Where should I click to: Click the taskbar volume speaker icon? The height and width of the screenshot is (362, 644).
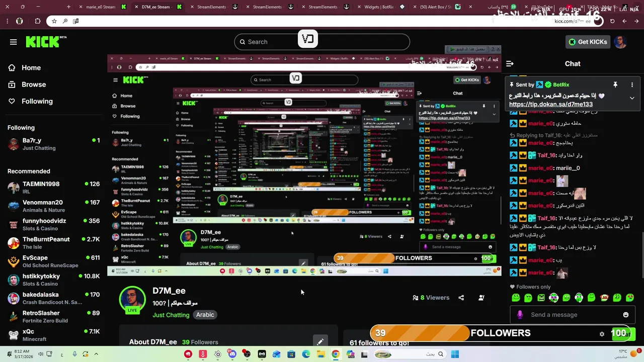(41, 354)
